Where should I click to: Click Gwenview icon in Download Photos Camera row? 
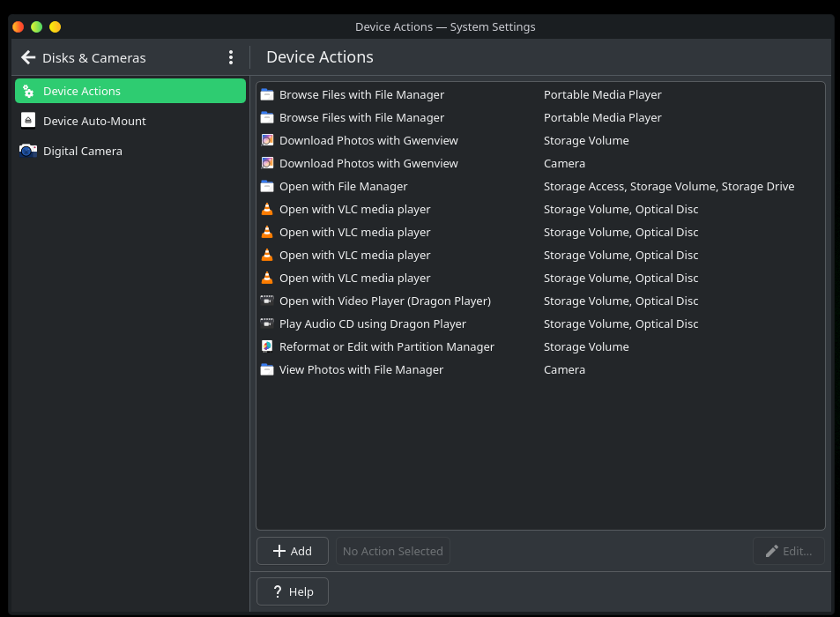point(267,163)
